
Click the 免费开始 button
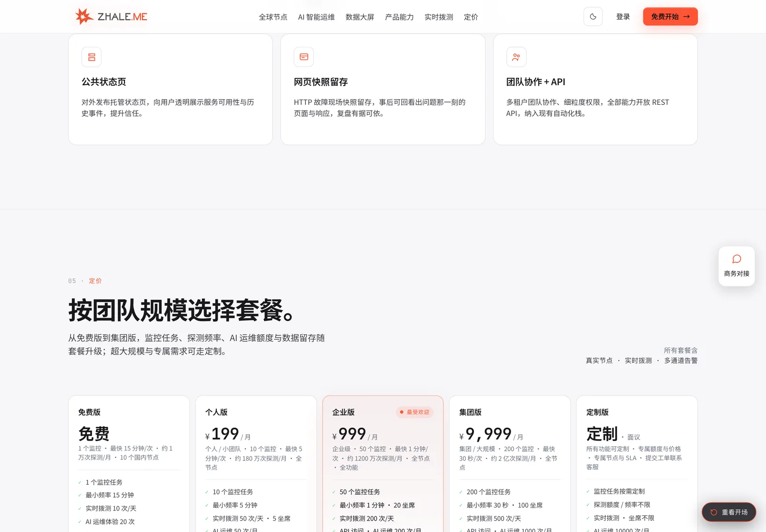670,17
